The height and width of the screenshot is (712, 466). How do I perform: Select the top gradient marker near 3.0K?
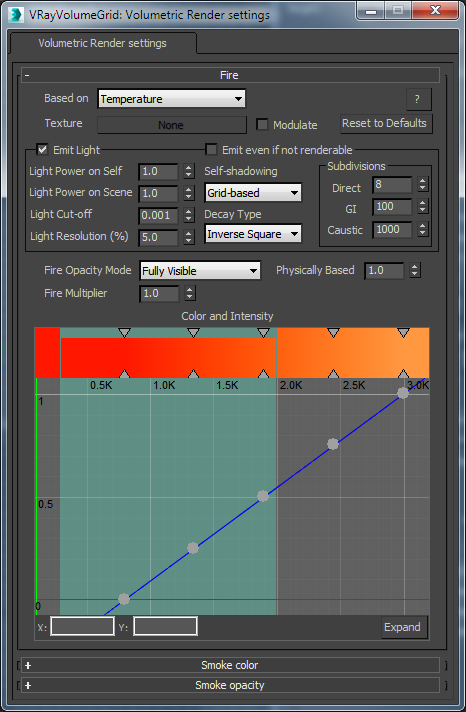[403, 333]
